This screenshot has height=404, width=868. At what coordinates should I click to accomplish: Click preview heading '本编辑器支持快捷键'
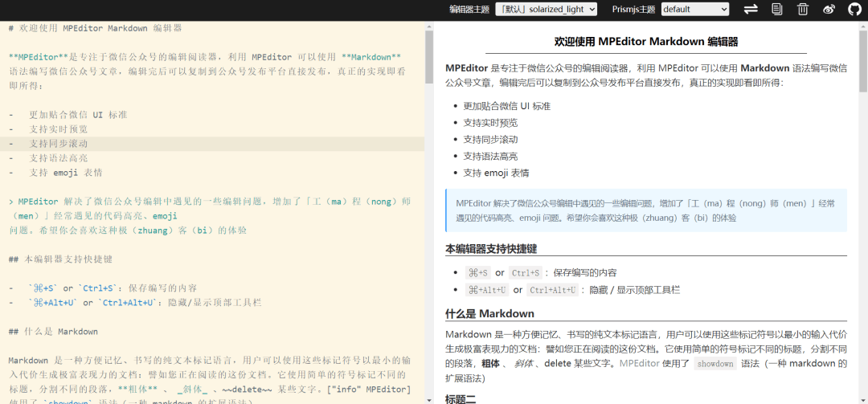pos(491,249)
